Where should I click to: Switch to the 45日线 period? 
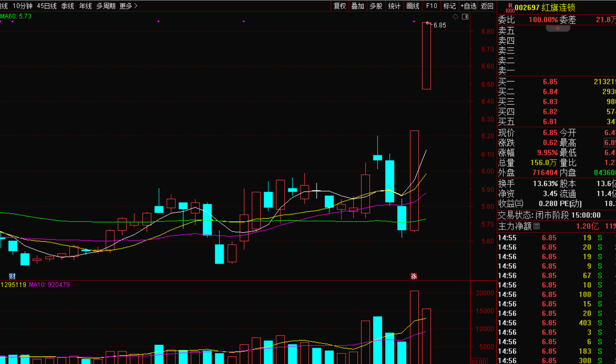click(47, 6)
